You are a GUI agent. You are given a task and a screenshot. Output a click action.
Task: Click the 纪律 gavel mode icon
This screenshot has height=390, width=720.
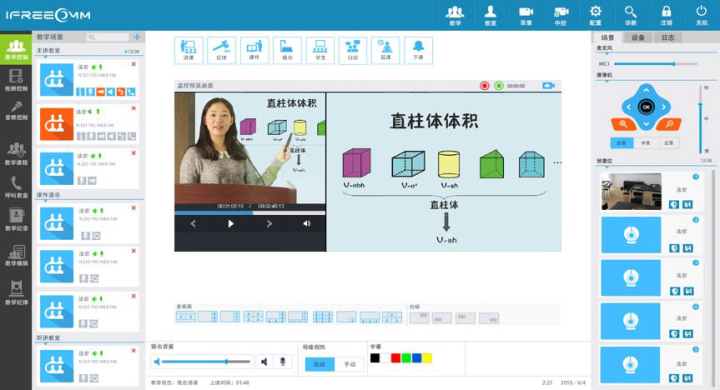coord(221,50)
